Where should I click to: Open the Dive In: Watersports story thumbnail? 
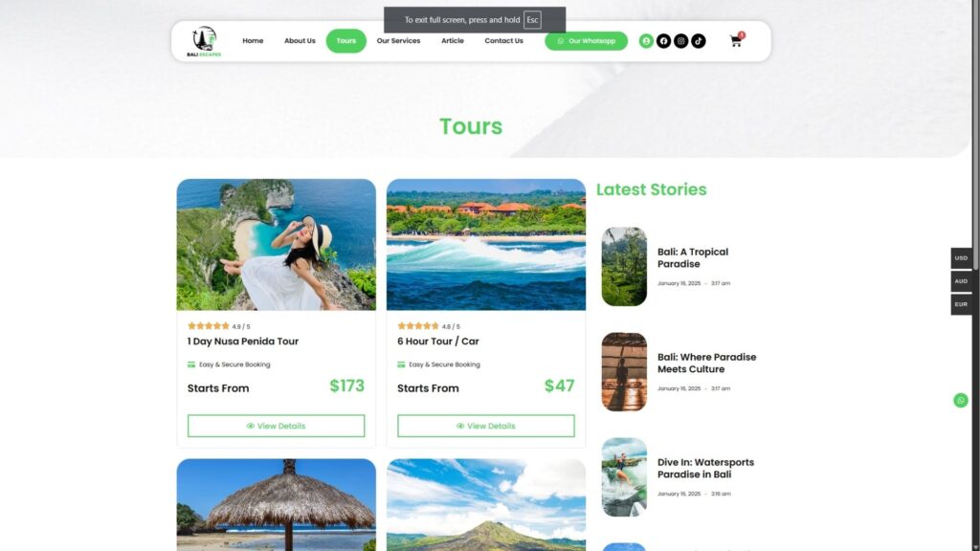click(x=624, y=476)
